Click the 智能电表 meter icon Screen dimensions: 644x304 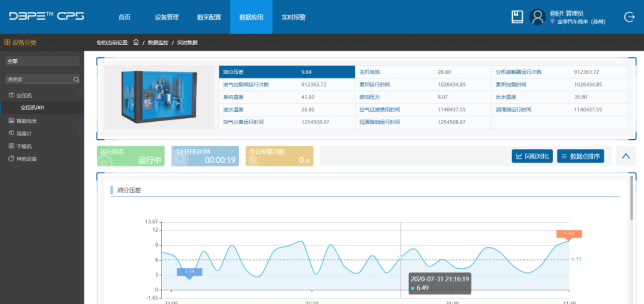[11, 121]
